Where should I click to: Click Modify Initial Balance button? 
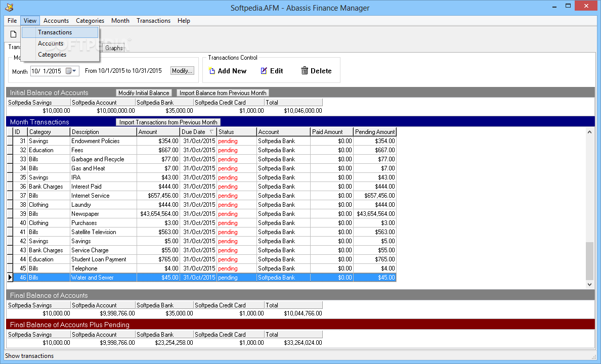point(144,93)
